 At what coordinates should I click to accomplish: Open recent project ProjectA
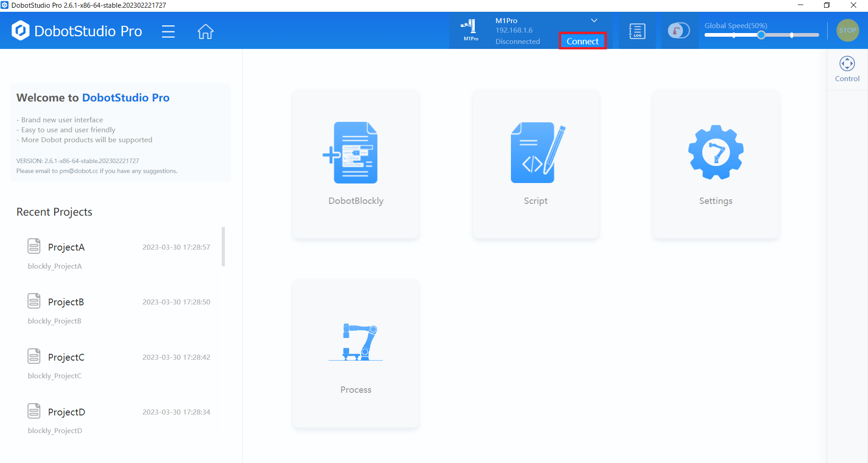click(x=119, y=255)
